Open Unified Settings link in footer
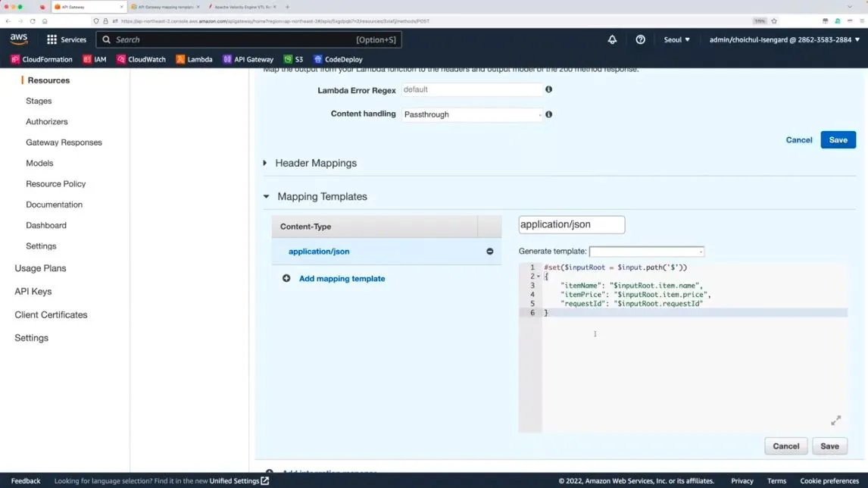 click(234, 480)
